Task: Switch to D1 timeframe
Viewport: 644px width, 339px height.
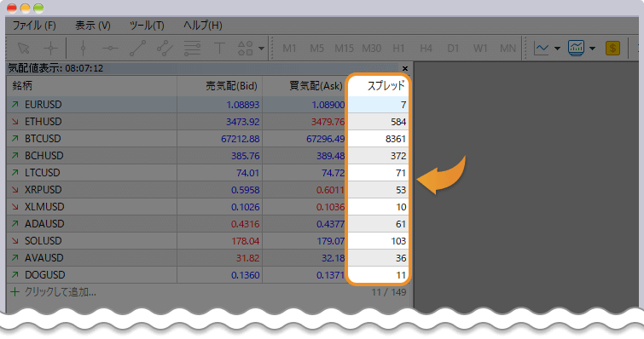Action: tap(453, 49)
